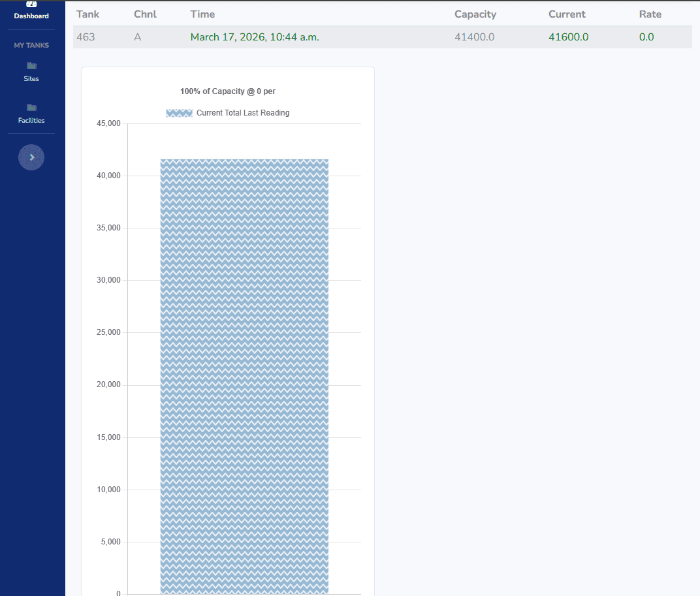700x596 pixels.
Task: Go to the Facilities menu label
Action: (x=31, y=121)
